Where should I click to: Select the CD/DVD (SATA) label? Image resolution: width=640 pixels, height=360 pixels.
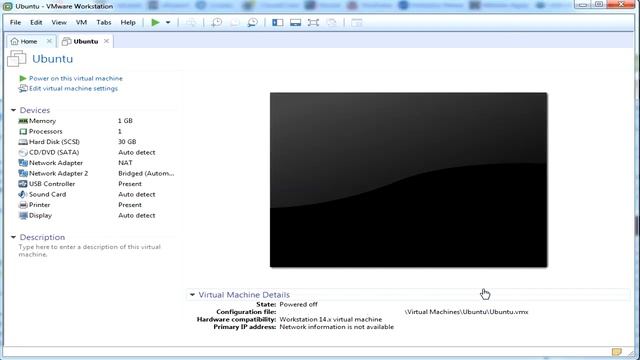click(54, 152)
